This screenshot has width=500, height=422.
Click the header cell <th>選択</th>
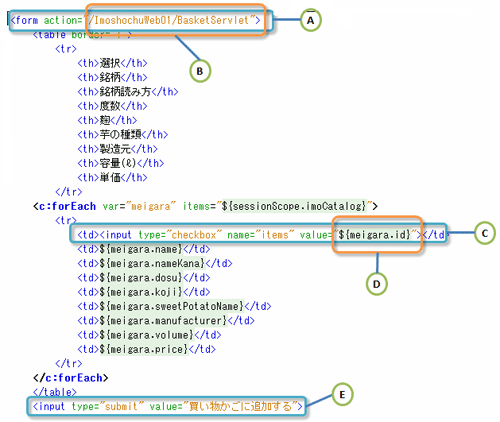(112, 63)
